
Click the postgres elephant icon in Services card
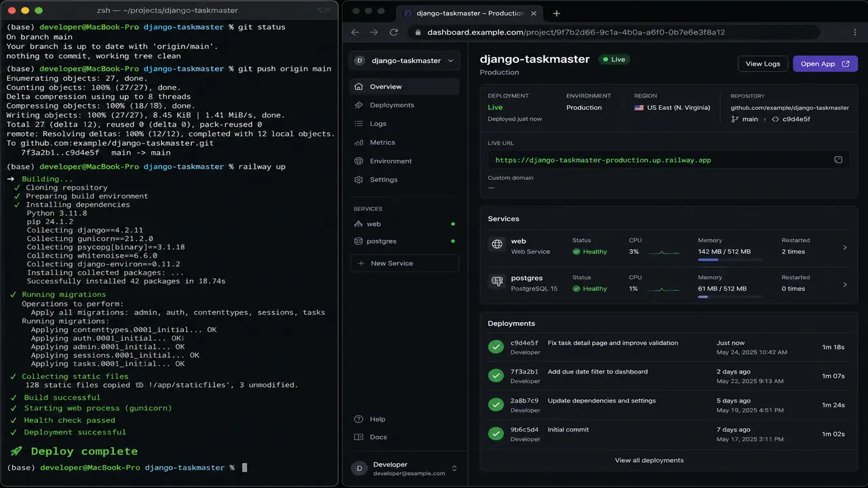[x=497, y=281]
